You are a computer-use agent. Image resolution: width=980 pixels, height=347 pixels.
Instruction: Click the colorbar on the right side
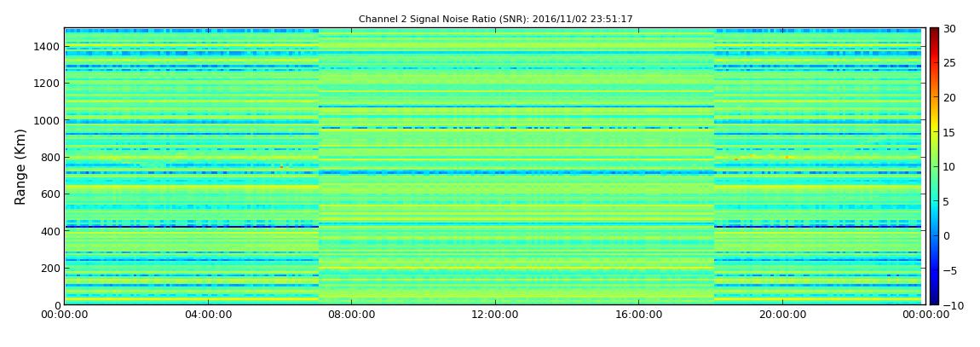pyautogui.click(x=934, y=166)
